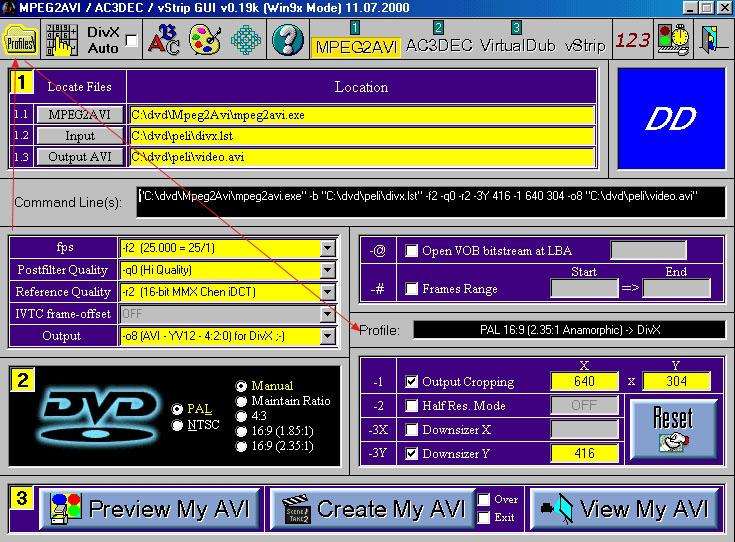Click the teal knot pattern icon
This screenshot has width=735, height=542.
point(246,40)
